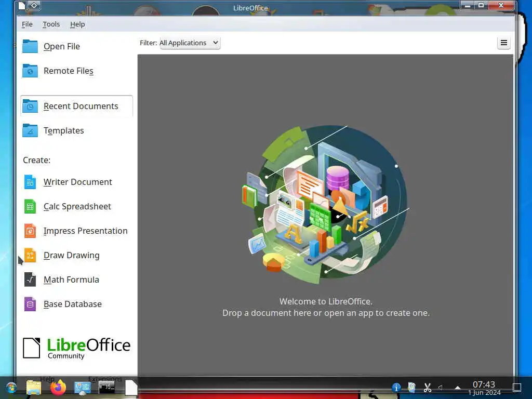The image size is (532, 399).
Task: Click the Impress Presentation icon
Action: (30, 231)
